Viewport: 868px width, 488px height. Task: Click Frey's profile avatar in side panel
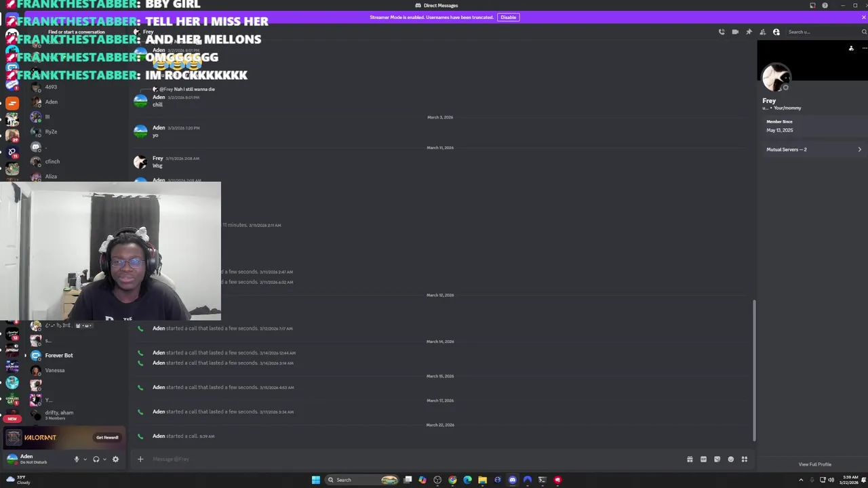[x=776, y=77]
